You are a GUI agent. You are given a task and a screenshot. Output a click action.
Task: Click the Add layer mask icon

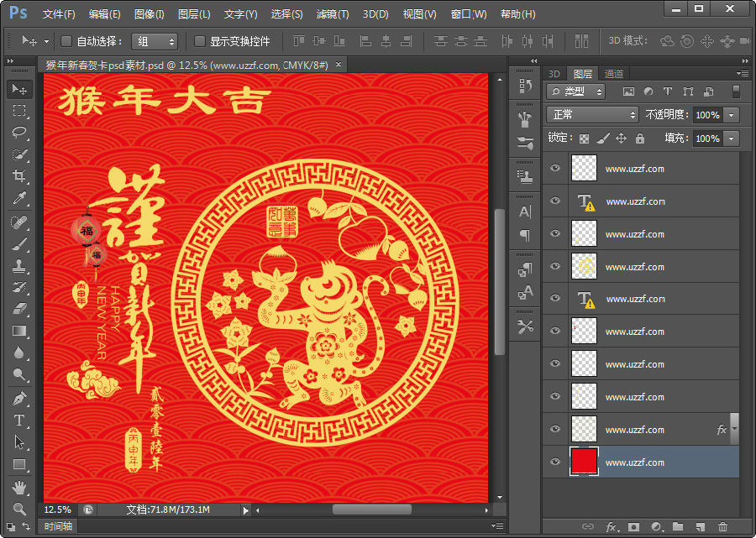tap(633, 527)
